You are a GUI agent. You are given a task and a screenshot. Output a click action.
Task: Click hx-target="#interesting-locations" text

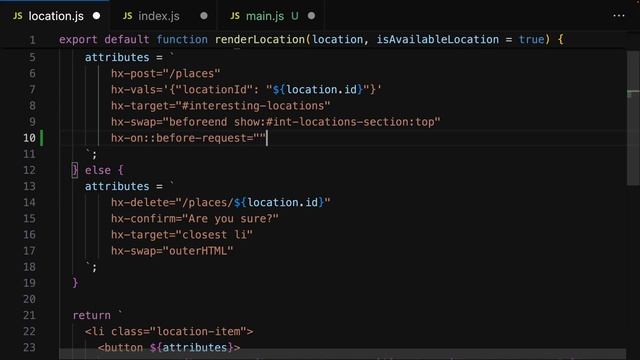tap(220, 106)
